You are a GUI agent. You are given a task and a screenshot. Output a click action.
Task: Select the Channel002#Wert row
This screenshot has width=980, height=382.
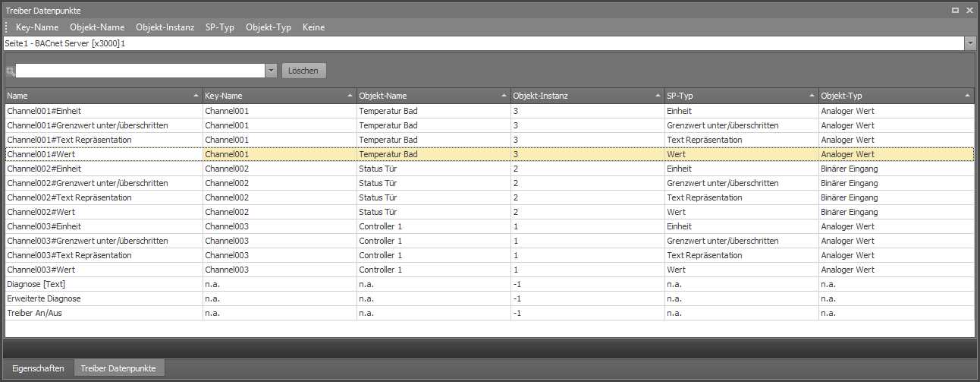coord(489,212)
